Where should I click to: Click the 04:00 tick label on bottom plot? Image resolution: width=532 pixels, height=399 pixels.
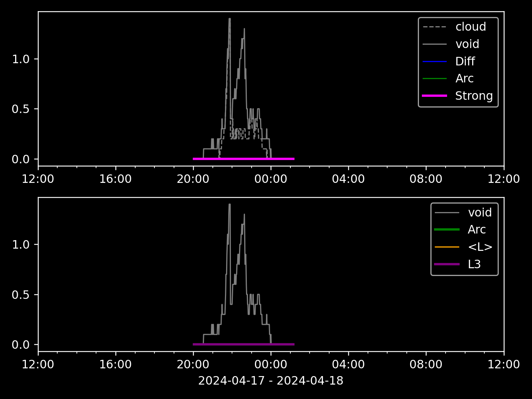point(348,365)
